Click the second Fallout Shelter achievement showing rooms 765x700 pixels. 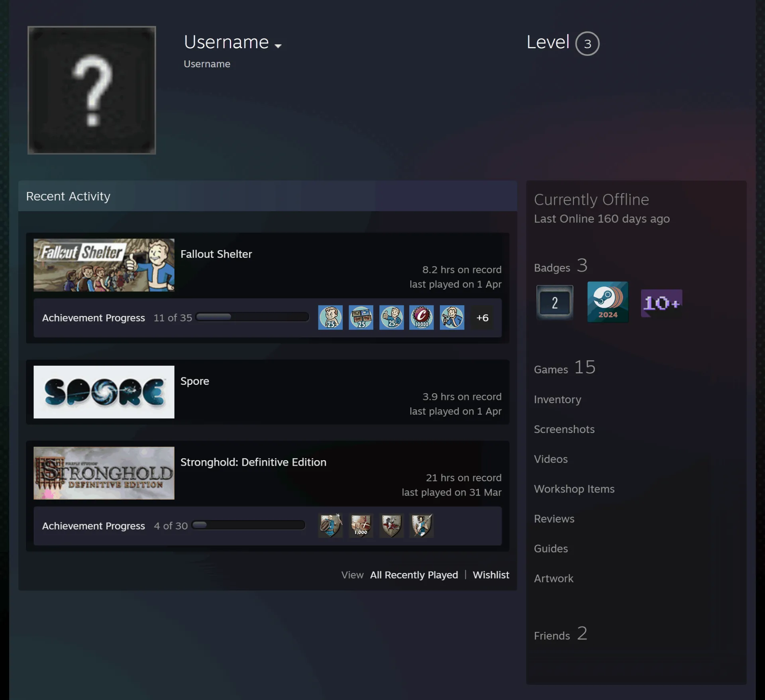point(361,318)
